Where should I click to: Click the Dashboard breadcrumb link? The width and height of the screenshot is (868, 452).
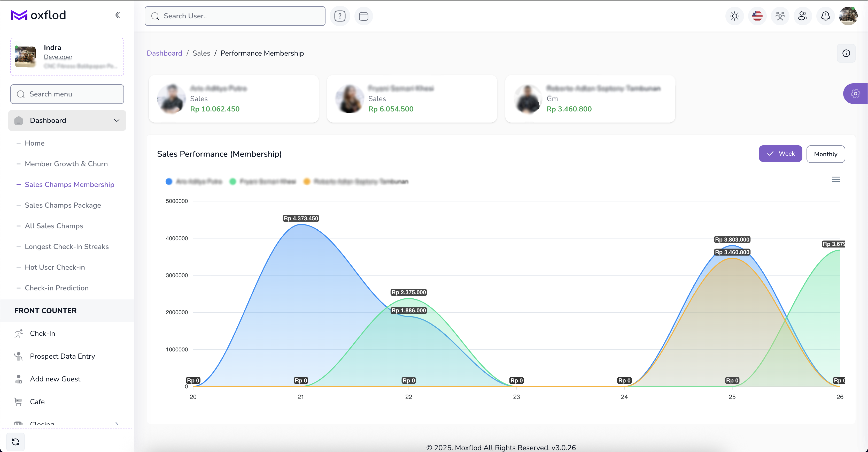click(165, 53)
